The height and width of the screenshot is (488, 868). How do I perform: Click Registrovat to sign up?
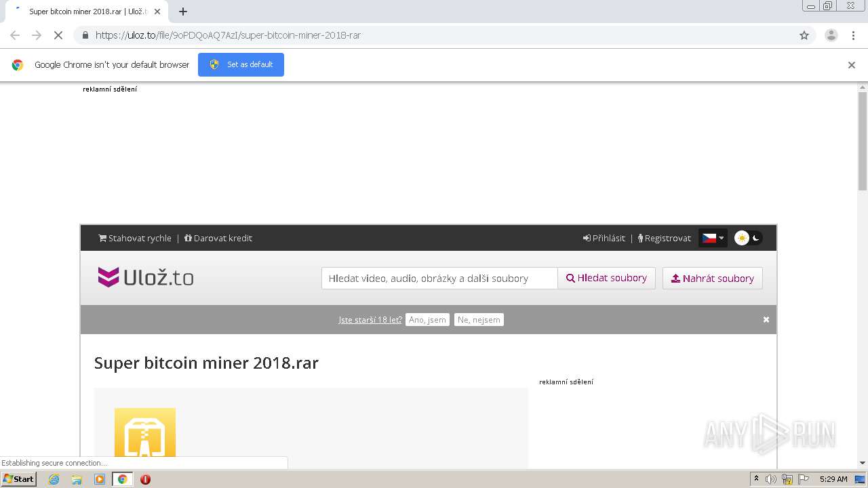coord(665,238)
